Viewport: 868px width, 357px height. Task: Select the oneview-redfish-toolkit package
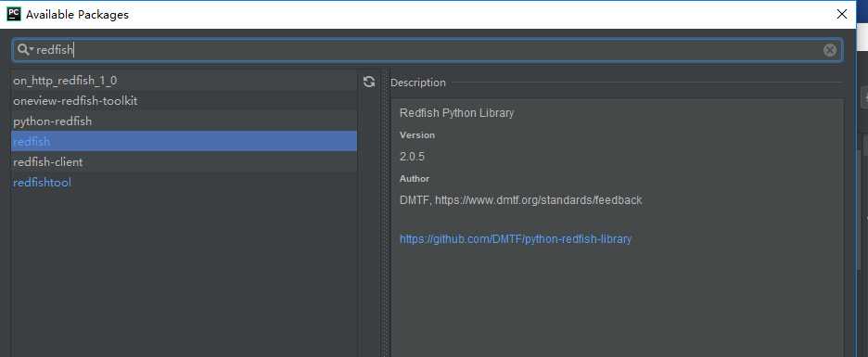click(184, 101)
